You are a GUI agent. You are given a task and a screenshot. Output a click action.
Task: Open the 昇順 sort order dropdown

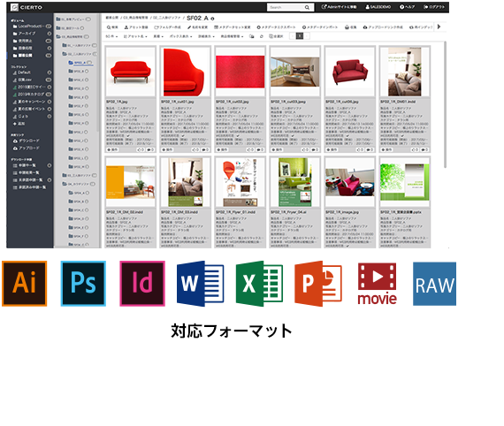(158, 36)
